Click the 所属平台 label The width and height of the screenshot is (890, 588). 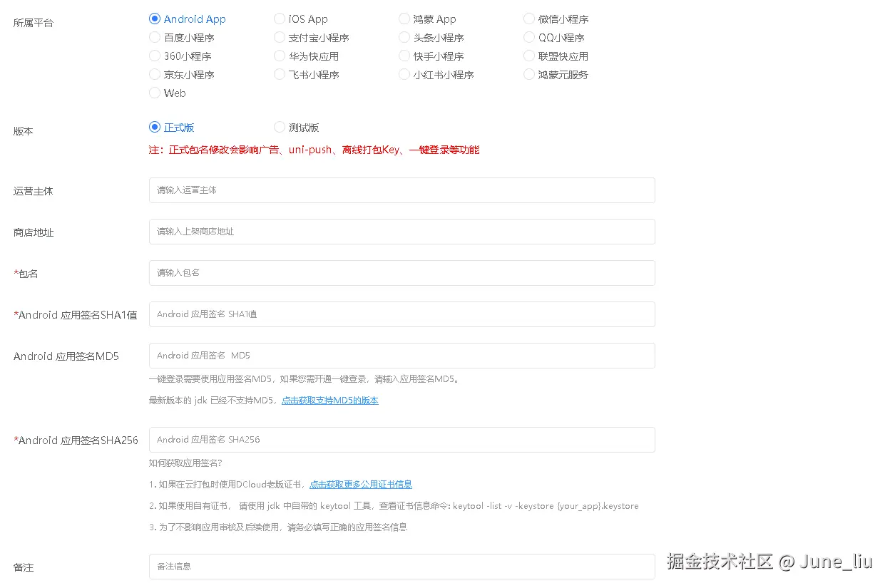pyautogui.click(x=34, y=23)
